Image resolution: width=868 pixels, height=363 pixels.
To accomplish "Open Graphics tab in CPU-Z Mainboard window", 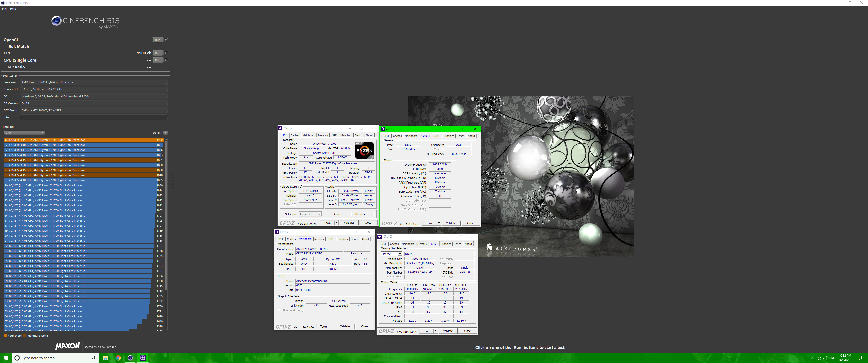I will (343, 239).
